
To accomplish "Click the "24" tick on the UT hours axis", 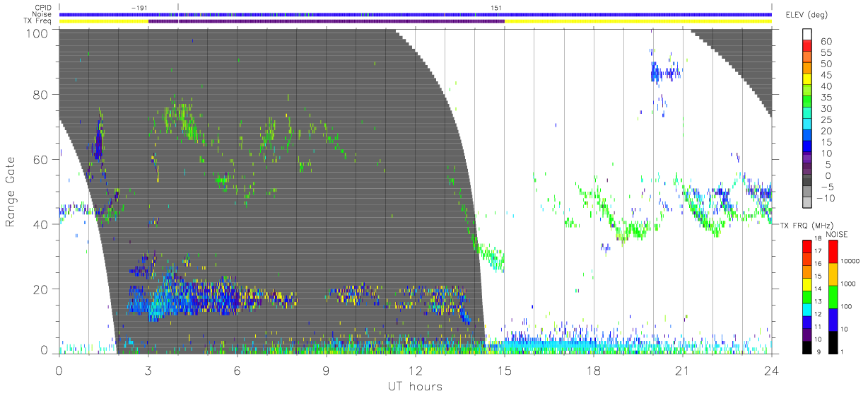I will pos(771,370).
